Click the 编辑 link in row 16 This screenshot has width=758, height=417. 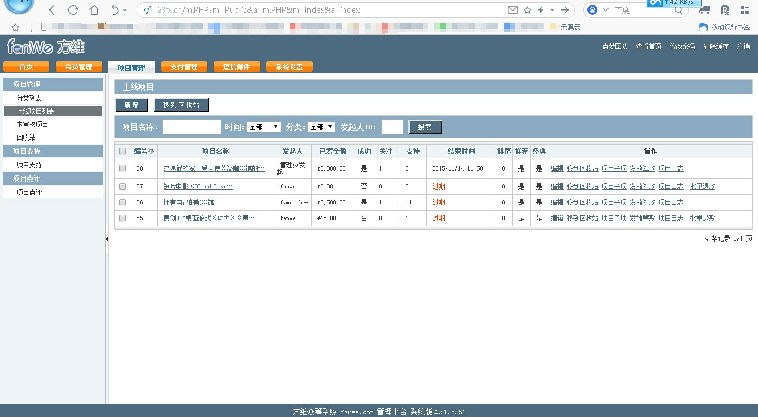pyautogui.click(x=556, y=202)
